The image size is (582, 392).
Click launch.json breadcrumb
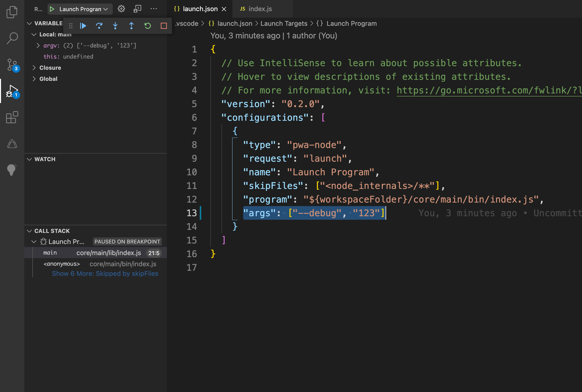(235, 23)
